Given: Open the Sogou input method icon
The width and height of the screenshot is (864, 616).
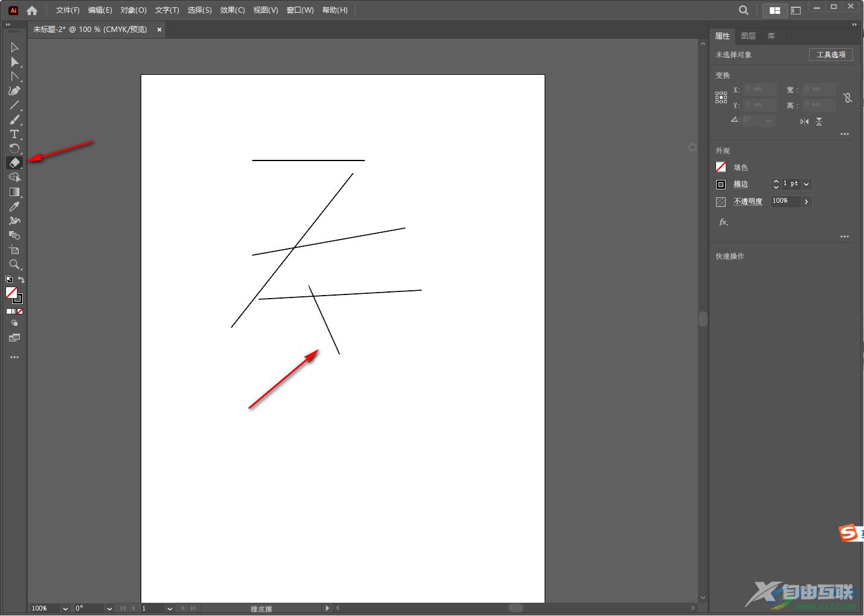Looking at the screenshot, I should (x=850, y=533).
